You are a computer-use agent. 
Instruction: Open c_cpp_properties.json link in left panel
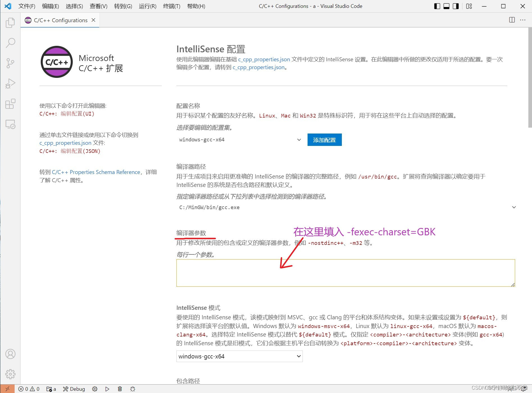tap(65, 143)
